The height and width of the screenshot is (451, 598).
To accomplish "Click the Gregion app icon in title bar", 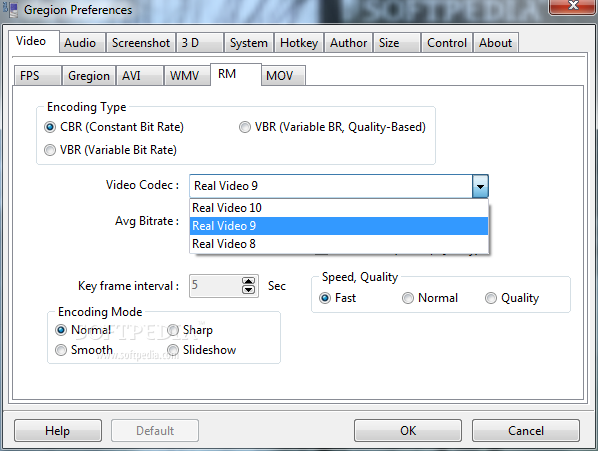I will [12, 10].
